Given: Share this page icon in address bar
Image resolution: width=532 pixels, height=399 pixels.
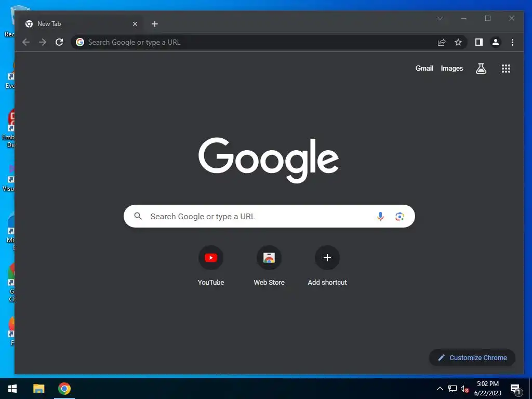Looking at the screenshot, I should pyautogui.click(x=442, y=42).
